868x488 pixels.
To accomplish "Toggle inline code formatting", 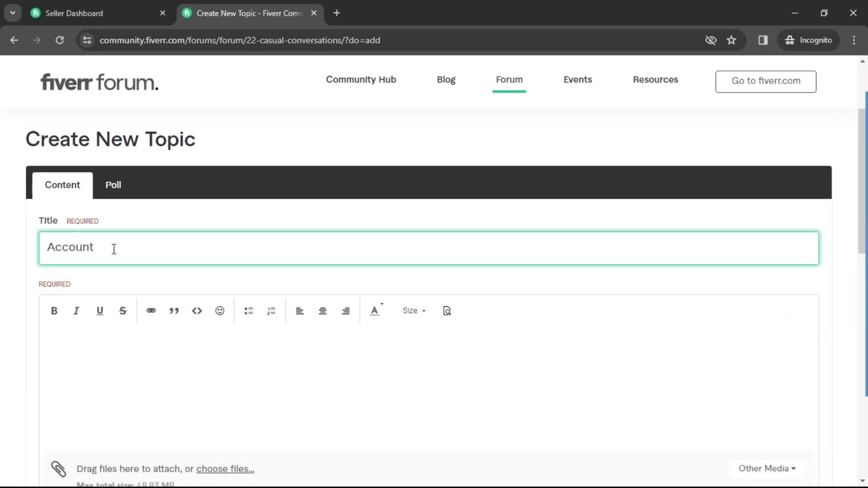I will [197, 310].
